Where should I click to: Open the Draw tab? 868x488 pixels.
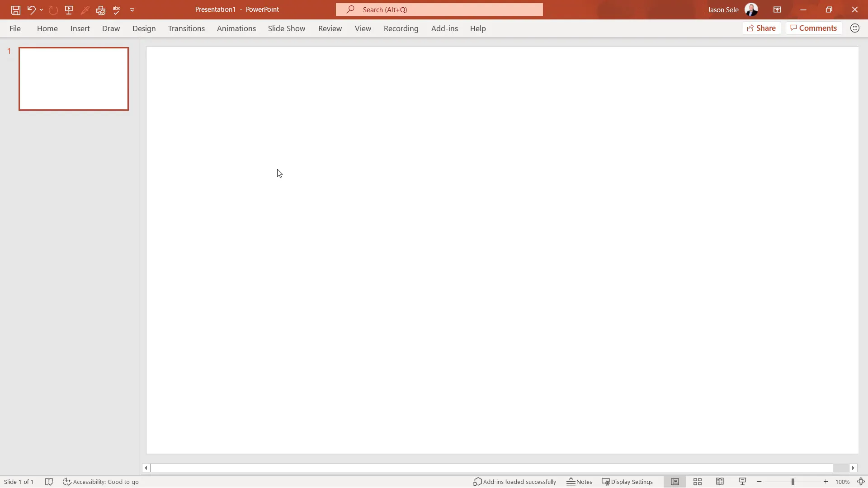point(111,28)
